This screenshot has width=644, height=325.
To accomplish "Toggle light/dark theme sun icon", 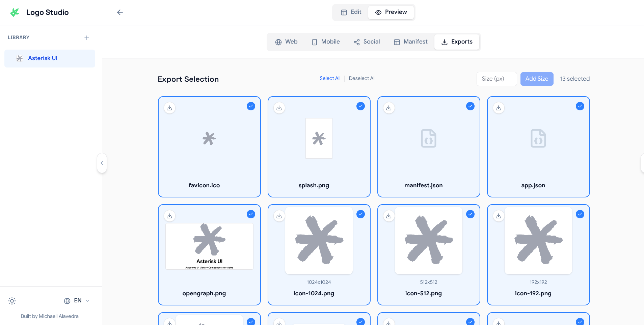I will pyautogui.click(x=12, y=301).
